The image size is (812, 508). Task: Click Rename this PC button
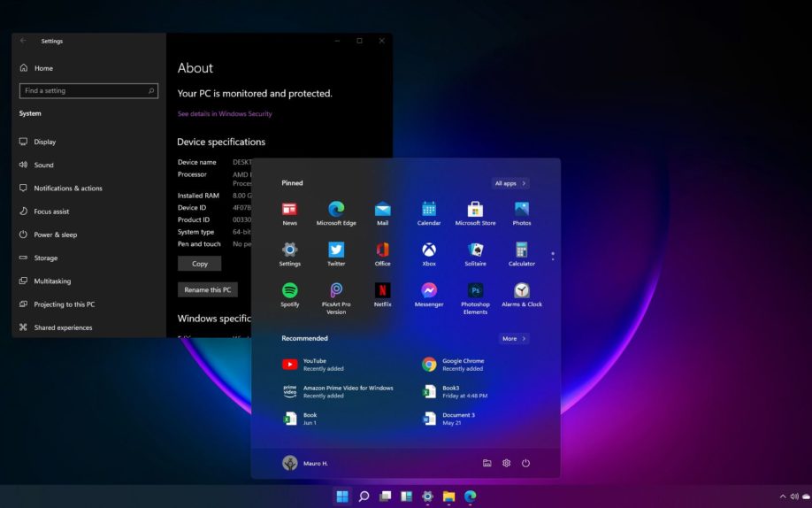tap(208, 289)
